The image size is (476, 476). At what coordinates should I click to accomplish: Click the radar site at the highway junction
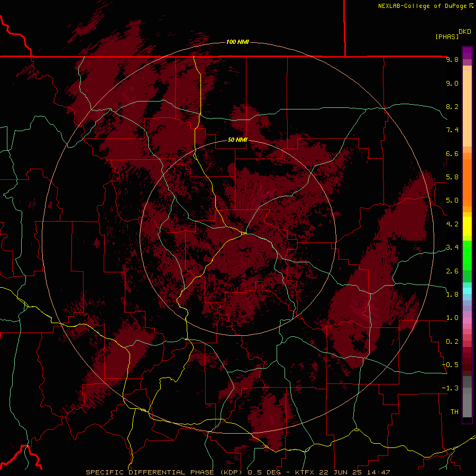[244, 233]
